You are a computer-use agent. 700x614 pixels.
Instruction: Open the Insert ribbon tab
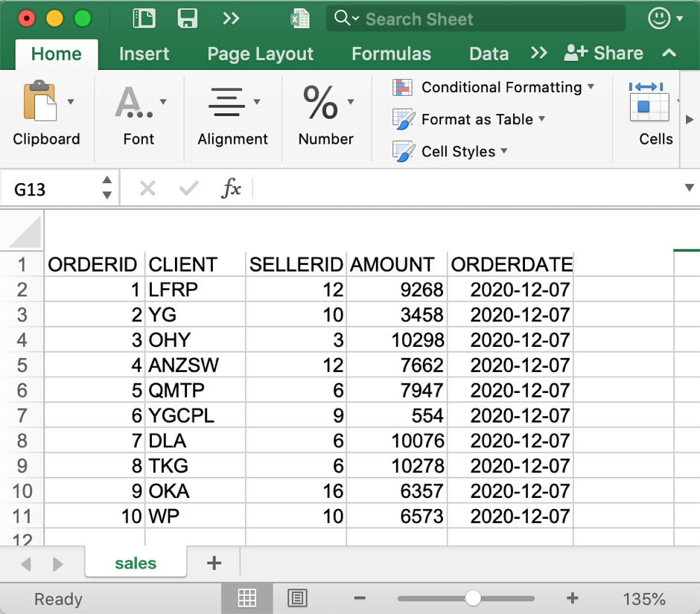point(144,54)
